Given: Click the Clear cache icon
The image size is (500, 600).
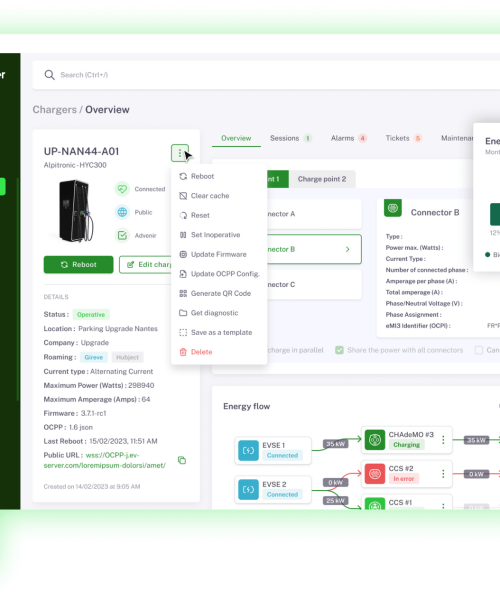Looking at the screenshot, I should [183, 196].
